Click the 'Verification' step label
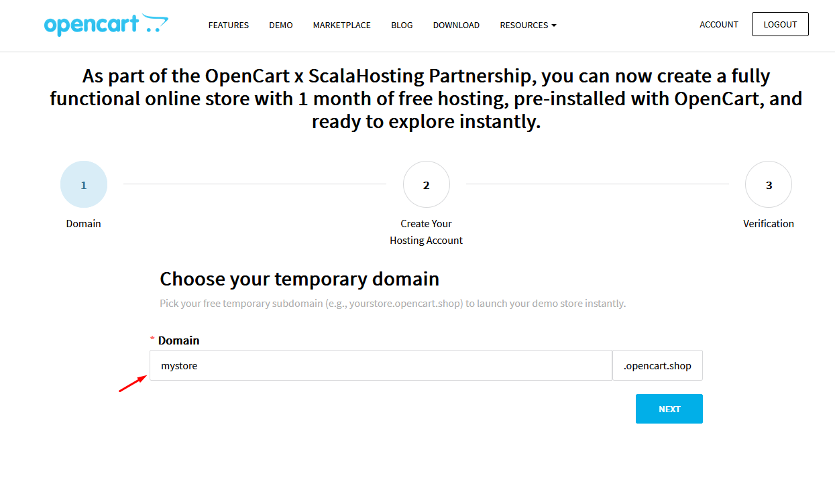Screen dimensions: 835x504 pyautogui.click(x=769, y=224)
